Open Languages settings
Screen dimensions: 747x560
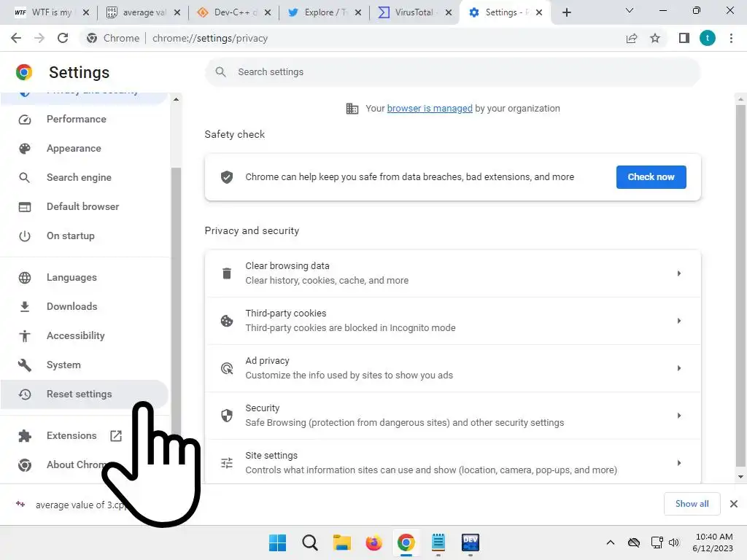pyautogui.click(x=85, y=277)
